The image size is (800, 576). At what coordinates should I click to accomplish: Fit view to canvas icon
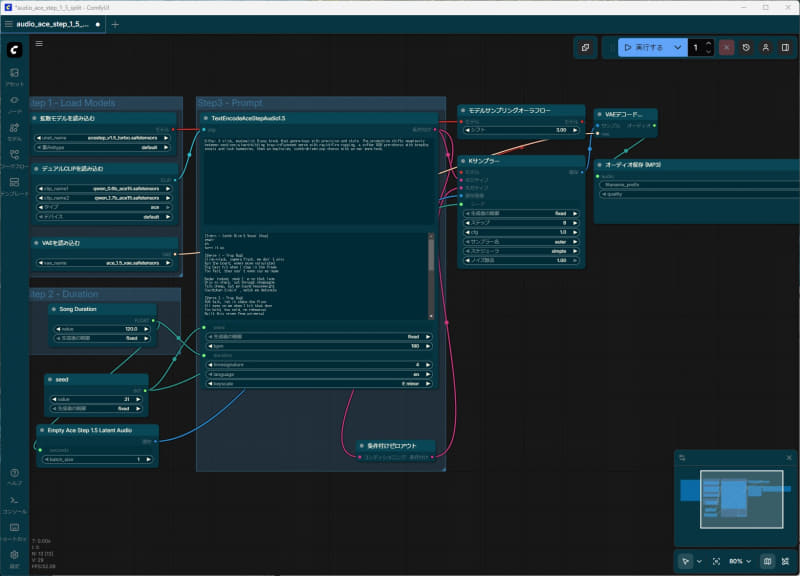(x=716, y=561)
